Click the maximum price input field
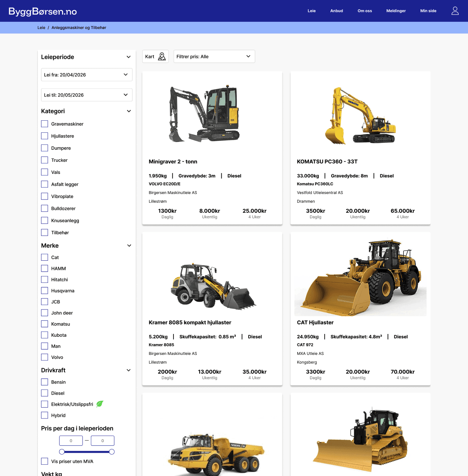Viewport: 468px width, 476px height. point(103,441)
